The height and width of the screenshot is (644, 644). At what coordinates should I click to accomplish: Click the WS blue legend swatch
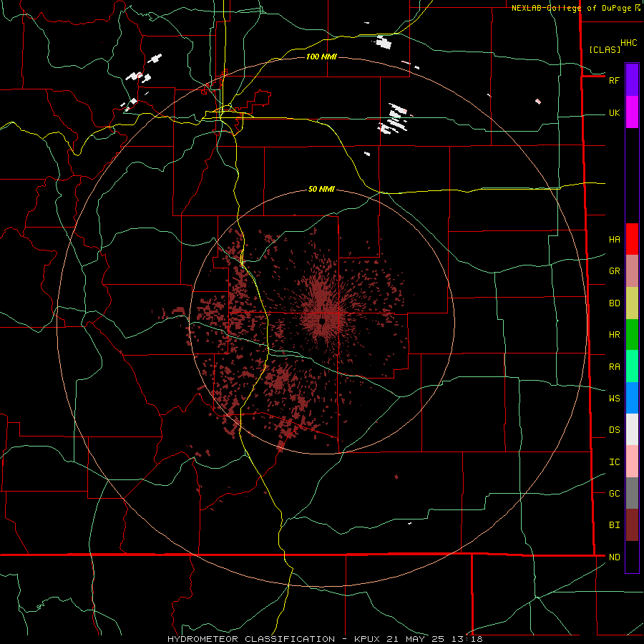pos(632,398)
